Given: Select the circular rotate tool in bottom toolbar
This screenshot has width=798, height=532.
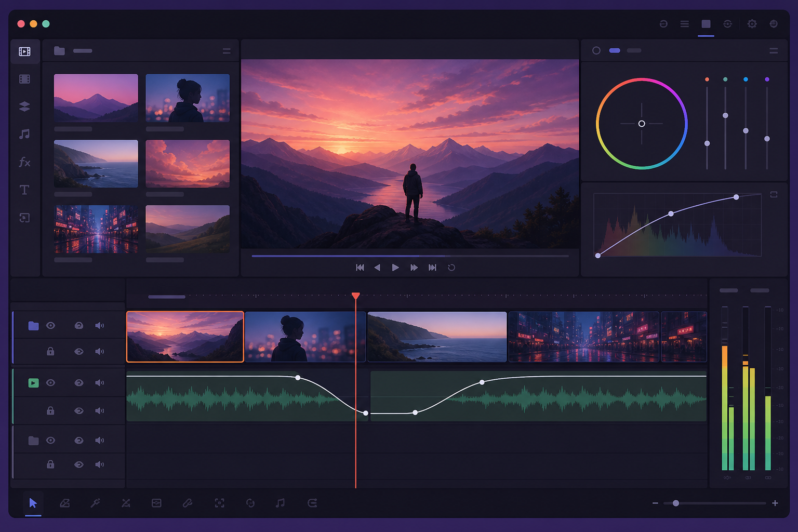Looking at the screenshot, I should (250, 503).
